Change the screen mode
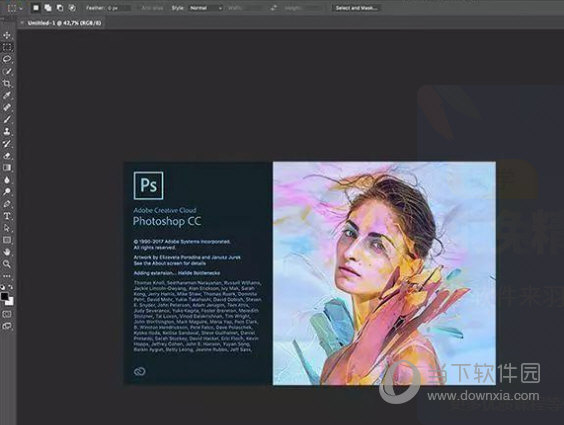564x425 pixels. coord(6,326)
